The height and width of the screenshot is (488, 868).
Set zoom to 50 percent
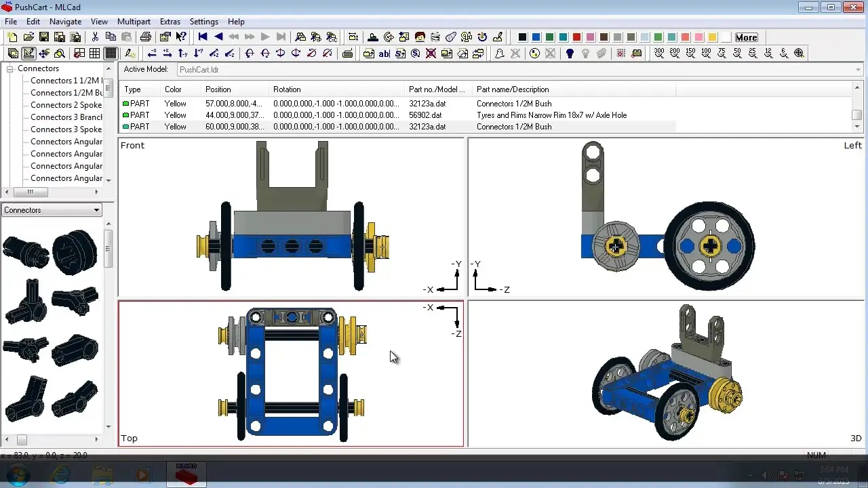[x=737, y=53]
